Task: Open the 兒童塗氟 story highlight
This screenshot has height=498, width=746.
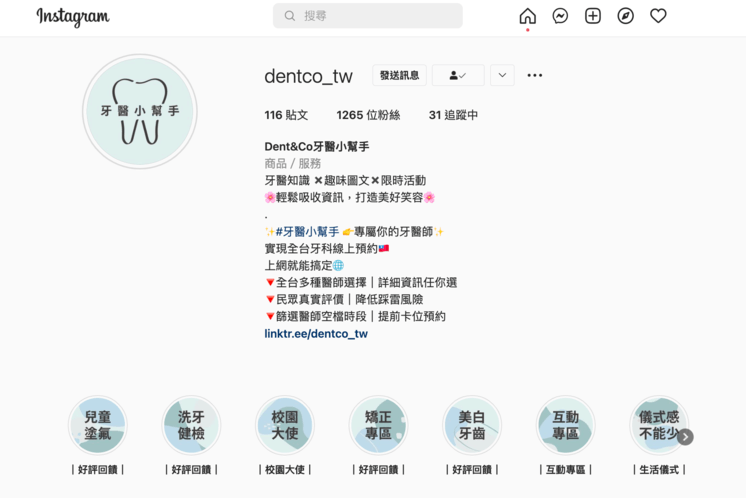Action: pyautogui.click(x=98, y=425)
